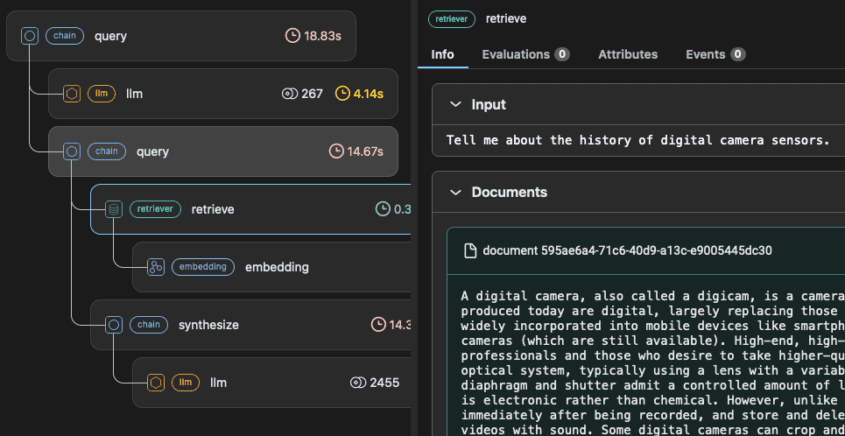Click the input query text field
This screenshot has width=845, height=436.
[x=638, y=140]
